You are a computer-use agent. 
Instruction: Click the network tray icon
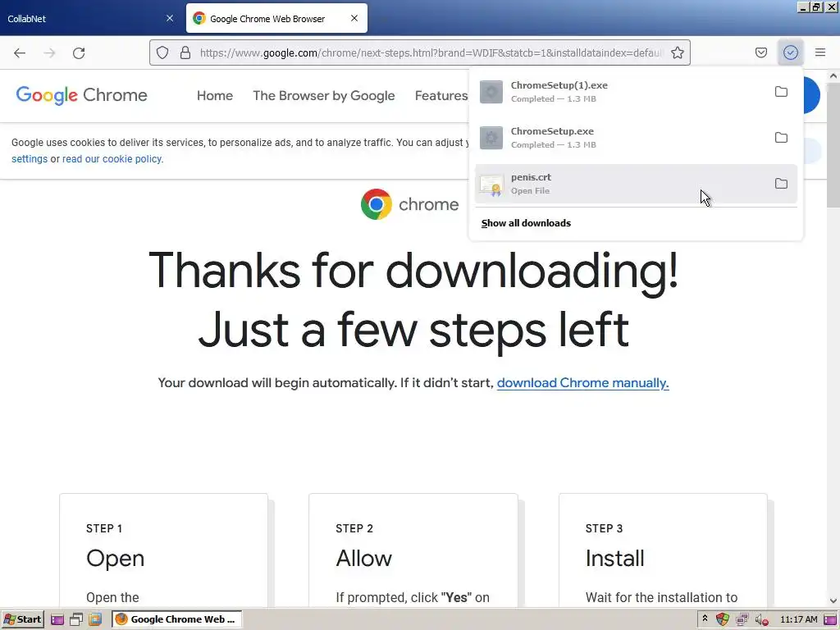(x=742, y=620)
